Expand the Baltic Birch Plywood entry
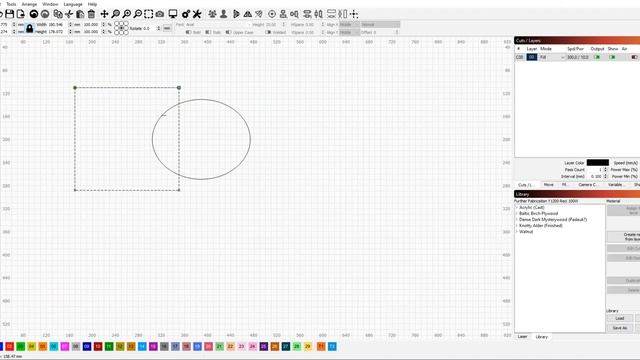This screenshot has width=640, height=360. point(517,213)
